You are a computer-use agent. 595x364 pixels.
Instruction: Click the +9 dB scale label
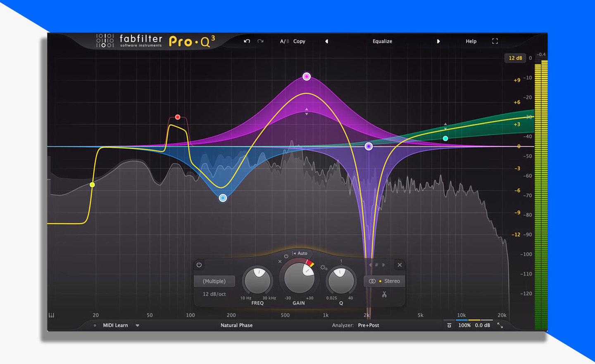(x=517, y=80)
